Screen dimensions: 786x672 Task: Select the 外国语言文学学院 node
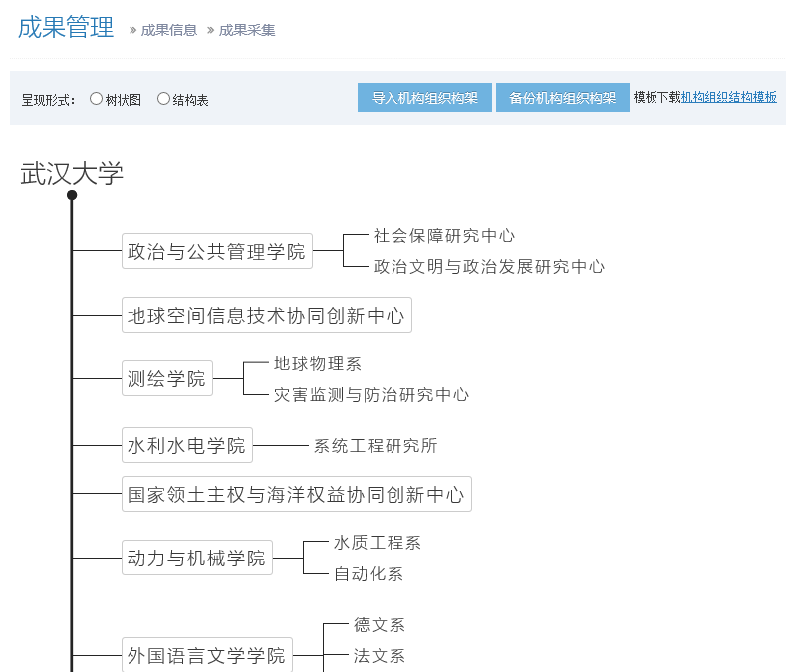pyautogui.click(x=207, y=655)
